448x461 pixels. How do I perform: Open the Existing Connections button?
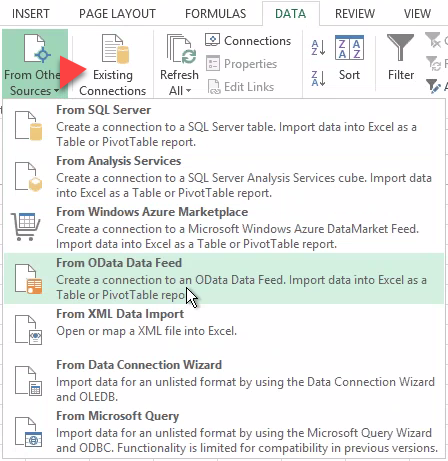coord(113,65)
